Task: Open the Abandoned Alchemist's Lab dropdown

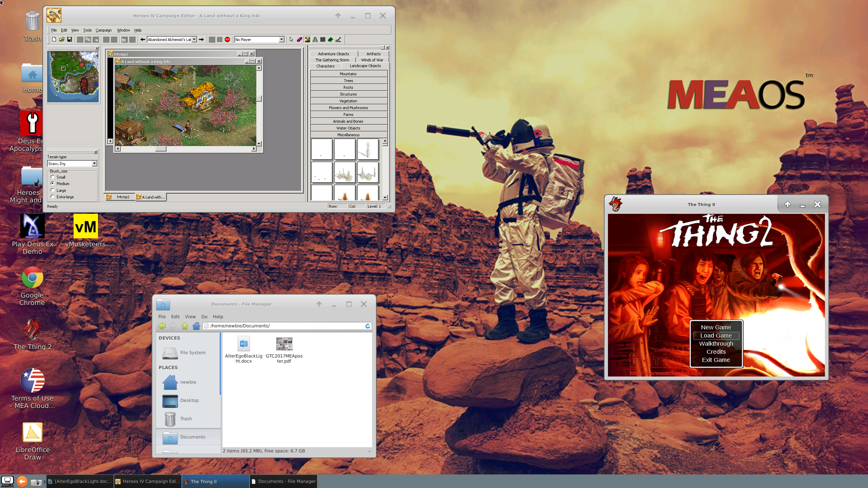Action: pyautogui.click(x=194, y=40)
